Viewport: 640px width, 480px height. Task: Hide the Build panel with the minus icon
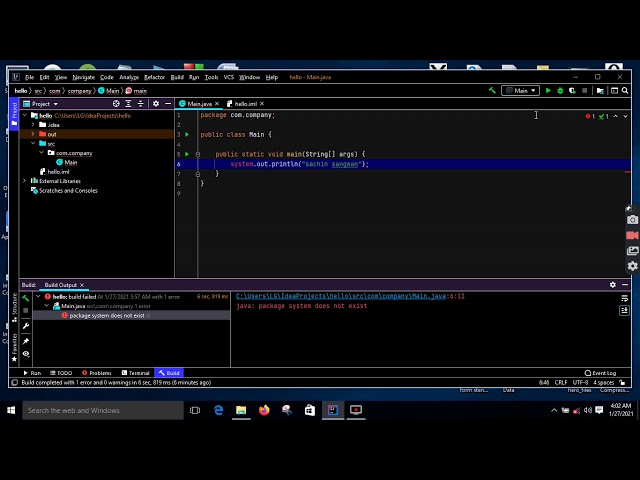(x=625, y=284)
